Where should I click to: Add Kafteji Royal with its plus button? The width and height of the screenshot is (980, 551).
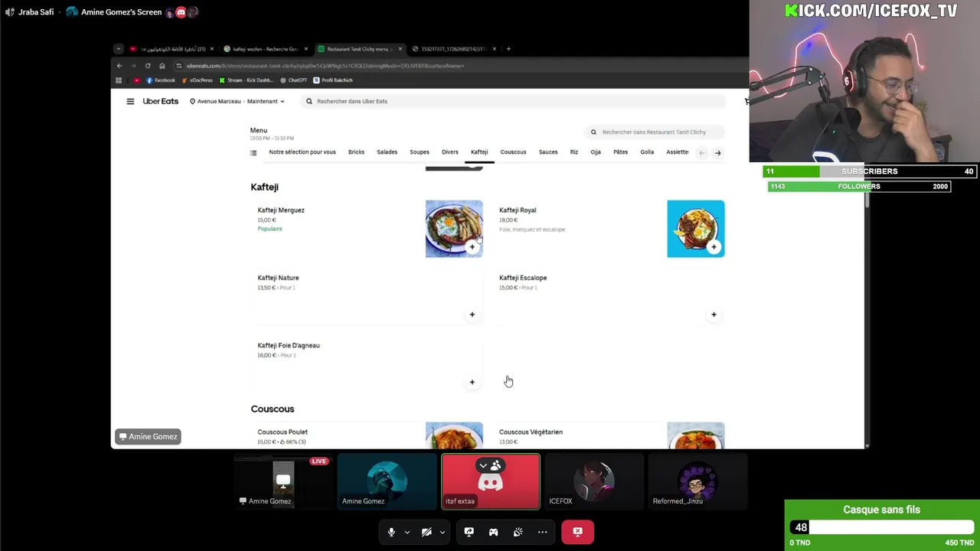714,246
